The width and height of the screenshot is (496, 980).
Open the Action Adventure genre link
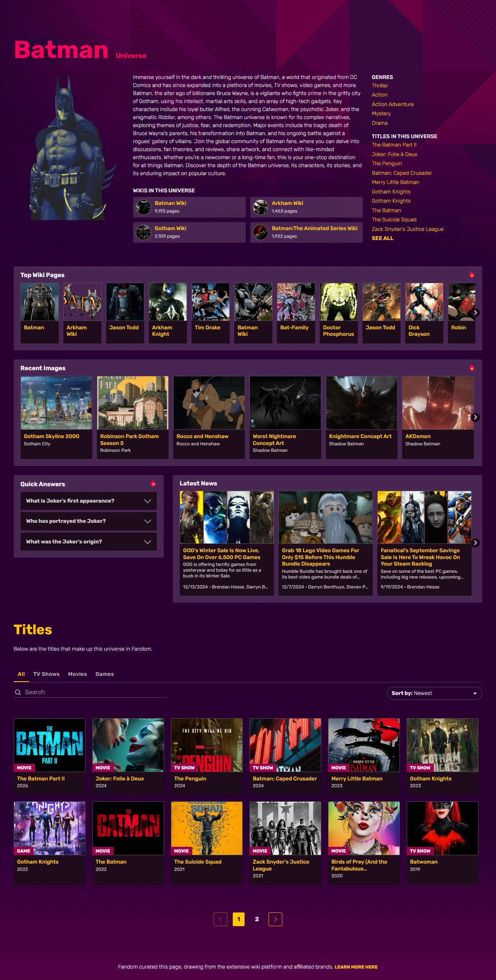393,104
